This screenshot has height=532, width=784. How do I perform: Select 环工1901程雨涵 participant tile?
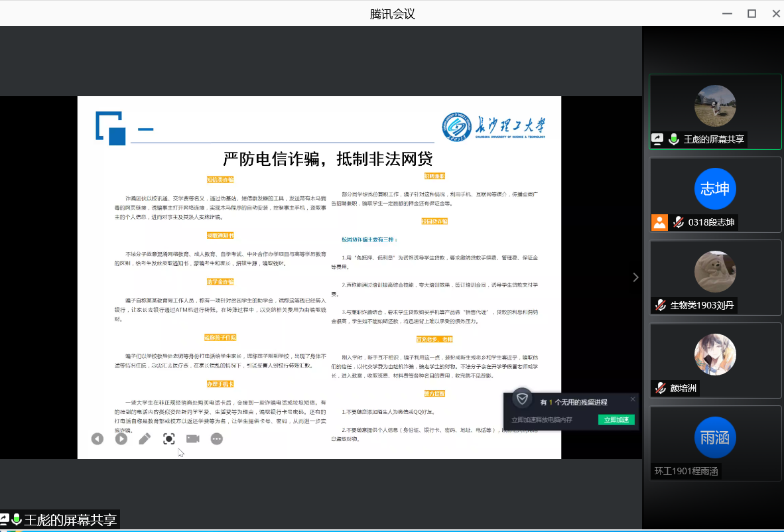(x=715, y=443)
